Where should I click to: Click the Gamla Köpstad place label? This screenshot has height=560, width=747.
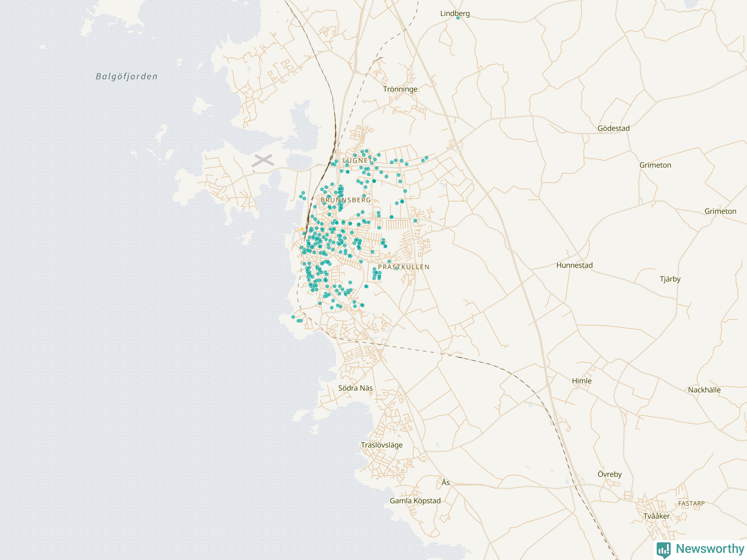415,501
